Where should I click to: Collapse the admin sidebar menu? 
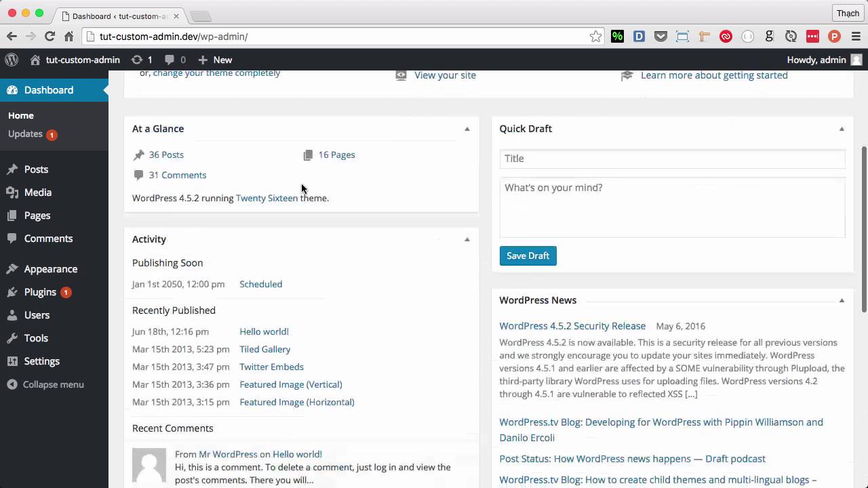coord(45,384)
